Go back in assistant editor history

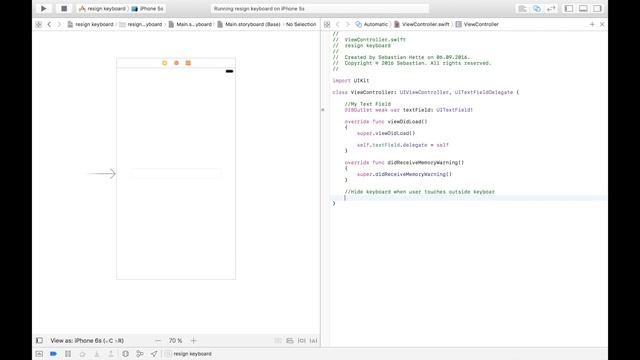338,24
